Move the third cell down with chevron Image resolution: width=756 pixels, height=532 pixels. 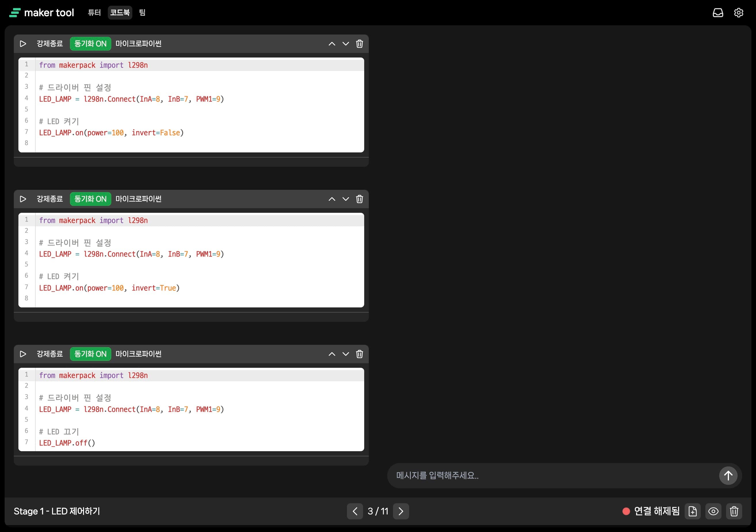click(345, 354)
